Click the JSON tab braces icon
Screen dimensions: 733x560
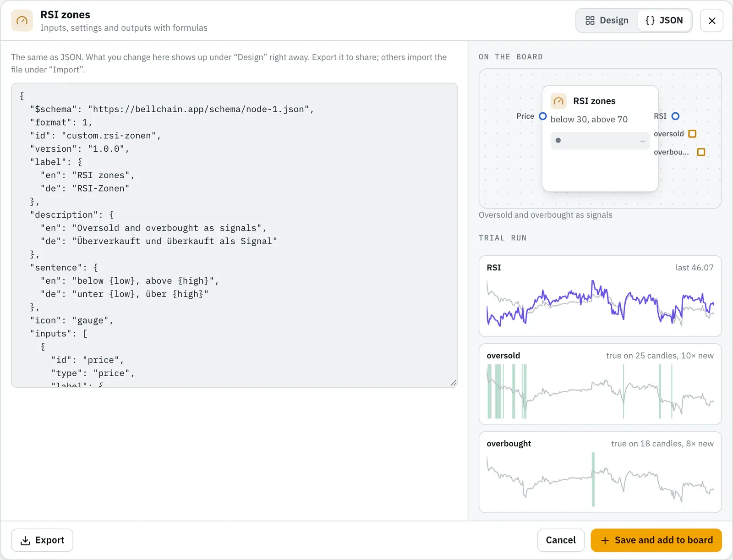[x=650, y=21]
